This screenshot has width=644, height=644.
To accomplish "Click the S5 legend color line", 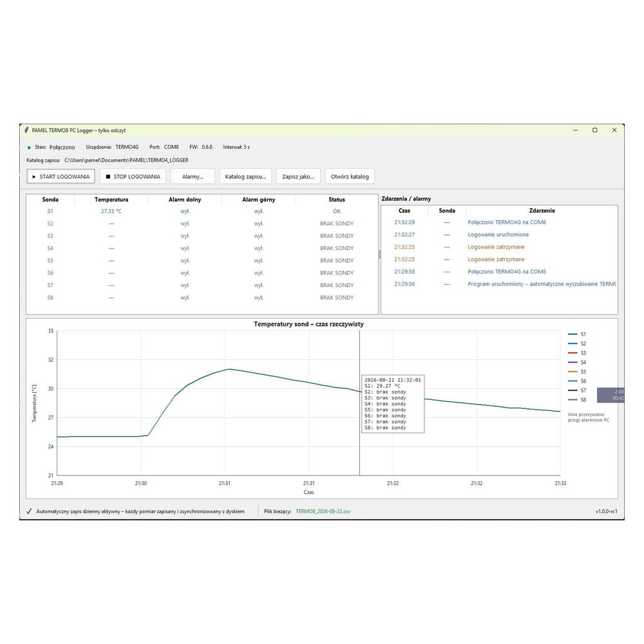I will click(573, 372).
